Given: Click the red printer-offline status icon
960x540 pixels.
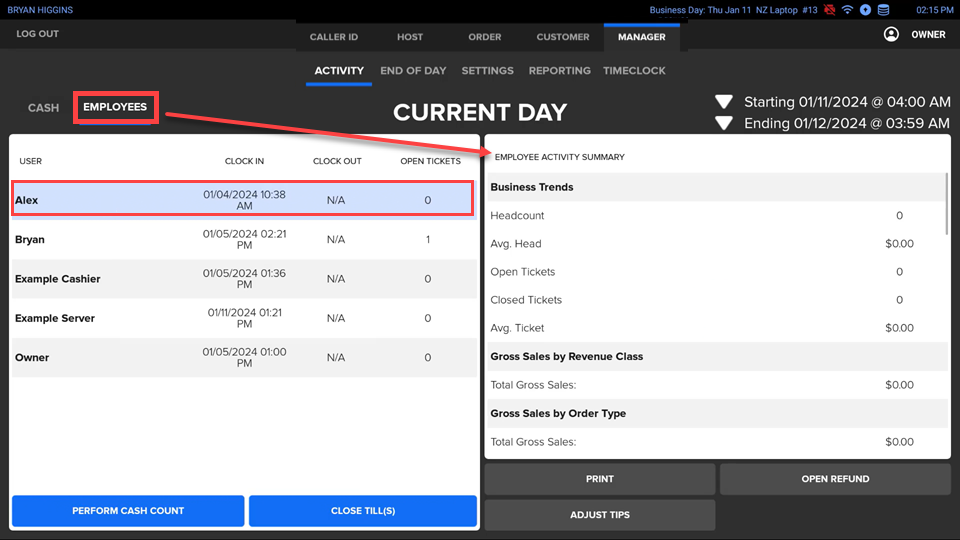Looking at the screenshot, I should (829, 10).
